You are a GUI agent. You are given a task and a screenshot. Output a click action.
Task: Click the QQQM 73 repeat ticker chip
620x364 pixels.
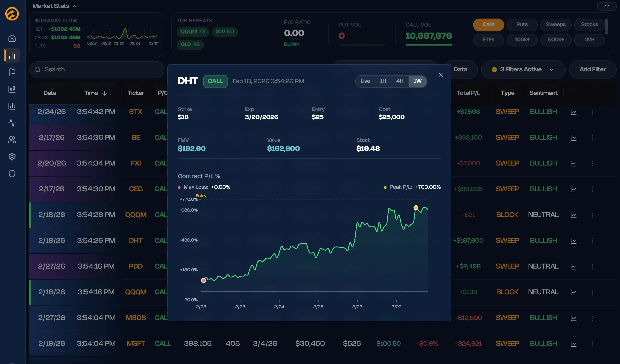point(193,32)
